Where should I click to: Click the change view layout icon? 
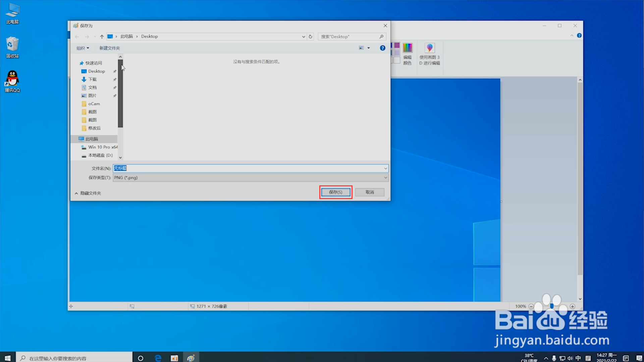point(361,48)
